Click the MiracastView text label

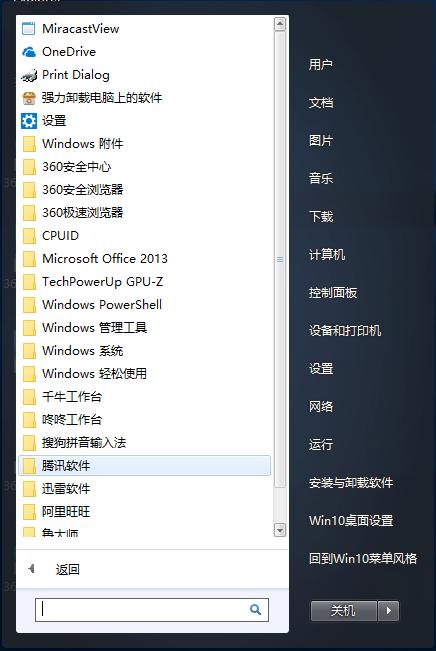pos(81,29)
